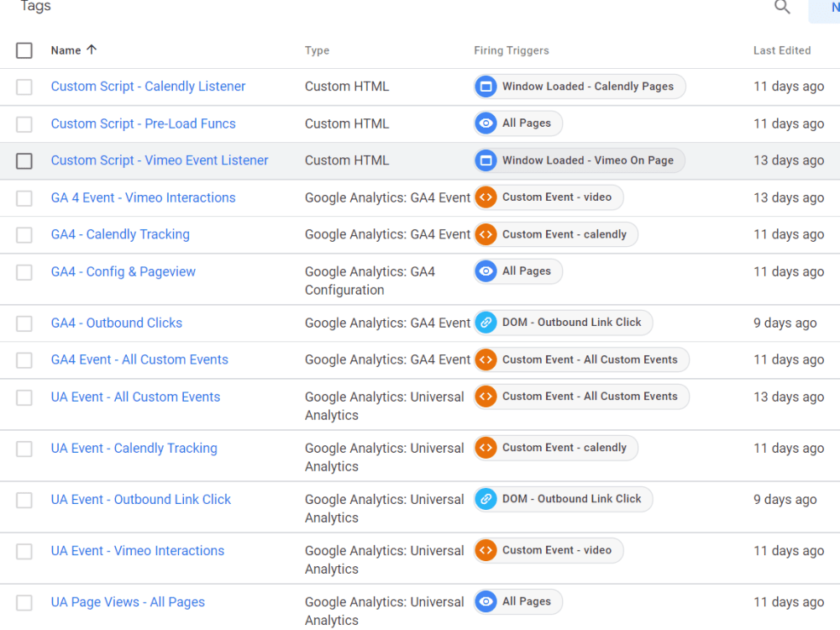Click the link icon for UA Event - Outbound Link Click
This screenshot has height=630, width=840.
(x=486, y=499)
